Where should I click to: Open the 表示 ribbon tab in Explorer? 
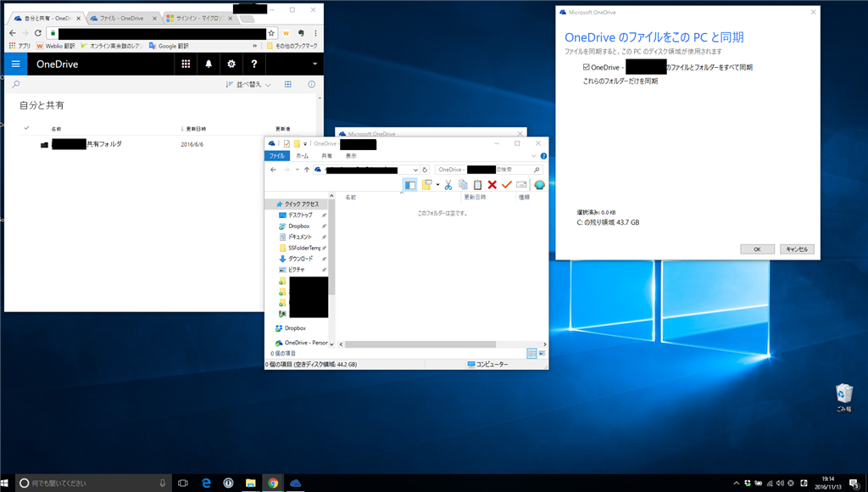click(x=351, y=156)
